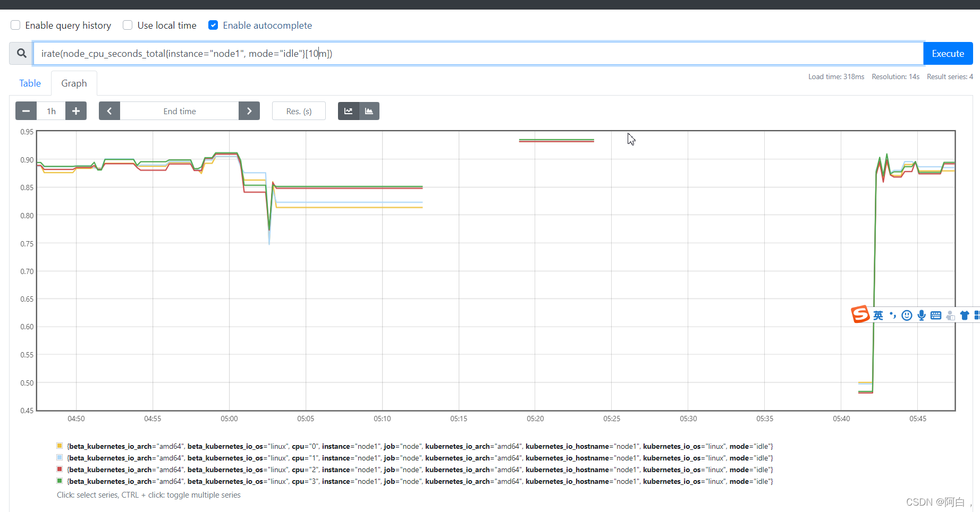Click the 'Enable autocomplete' label text
Viewport: 980px width, 512px height.
[267, 25]
